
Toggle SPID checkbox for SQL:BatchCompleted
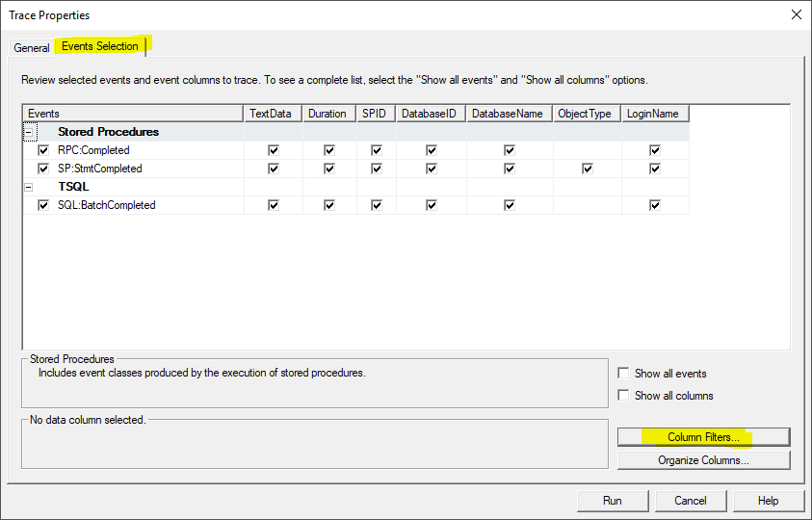377,205
